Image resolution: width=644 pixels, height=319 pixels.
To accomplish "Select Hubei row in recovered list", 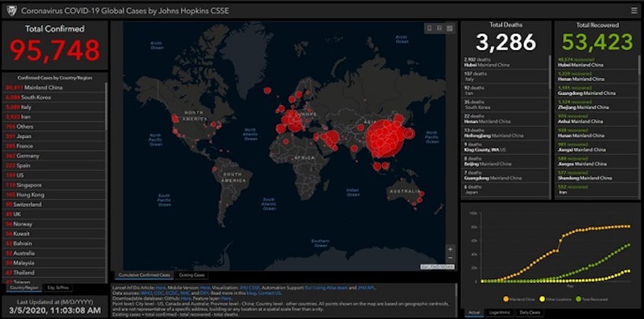I will coord(596,62).
